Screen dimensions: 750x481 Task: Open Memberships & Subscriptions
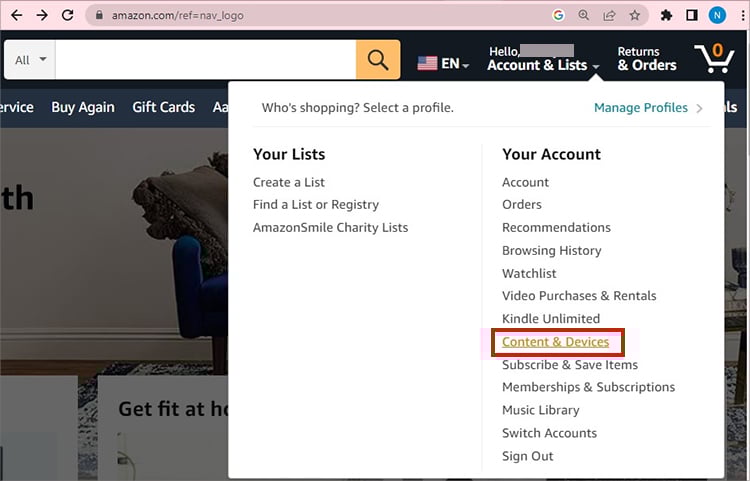point(588,387)
